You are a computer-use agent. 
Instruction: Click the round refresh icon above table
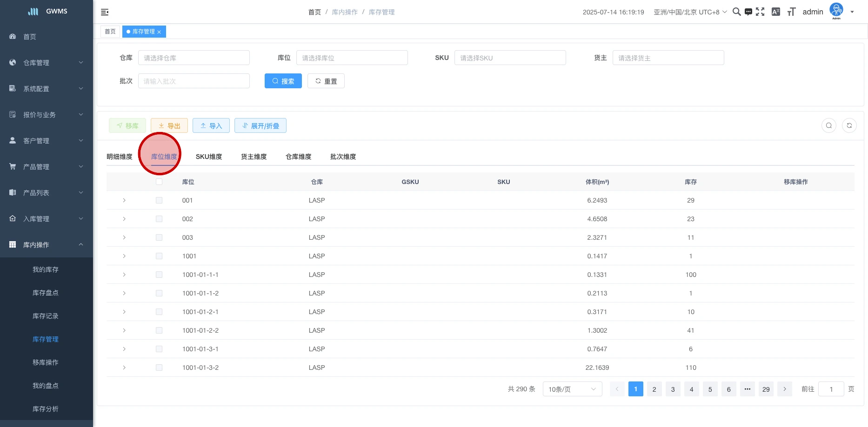[x=849, y=125]
